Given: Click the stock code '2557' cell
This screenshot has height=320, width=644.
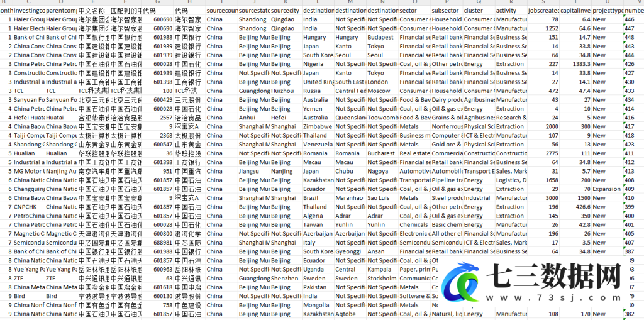Looking at the screenshot, I should click(x=157, y=118).
